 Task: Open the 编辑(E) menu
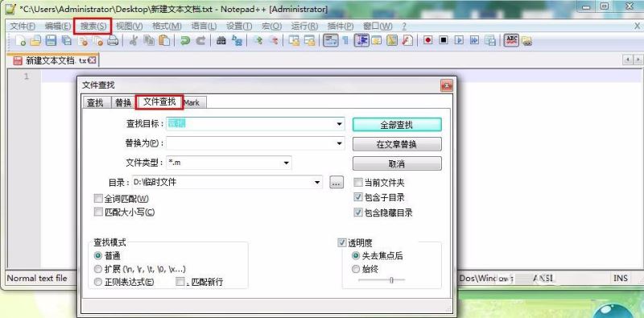tap(58, 27)
